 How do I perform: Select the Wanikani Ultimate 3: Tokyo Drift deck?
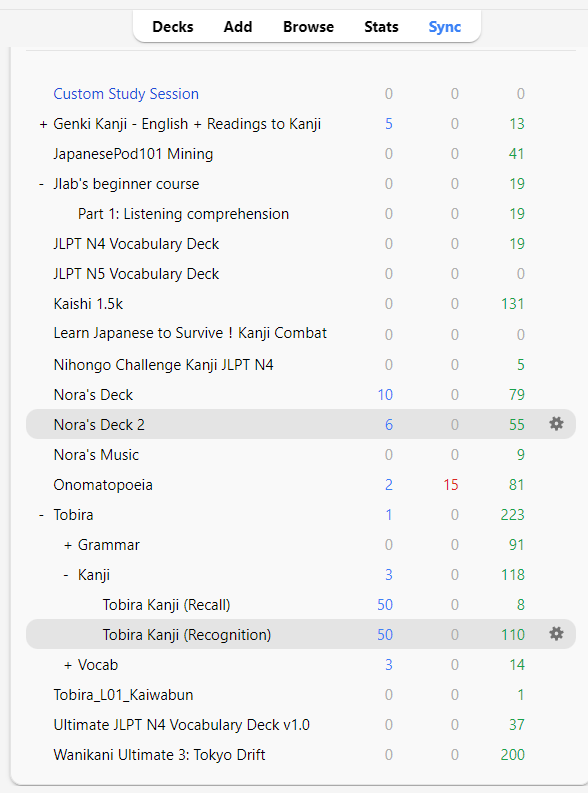pos(159,755)
